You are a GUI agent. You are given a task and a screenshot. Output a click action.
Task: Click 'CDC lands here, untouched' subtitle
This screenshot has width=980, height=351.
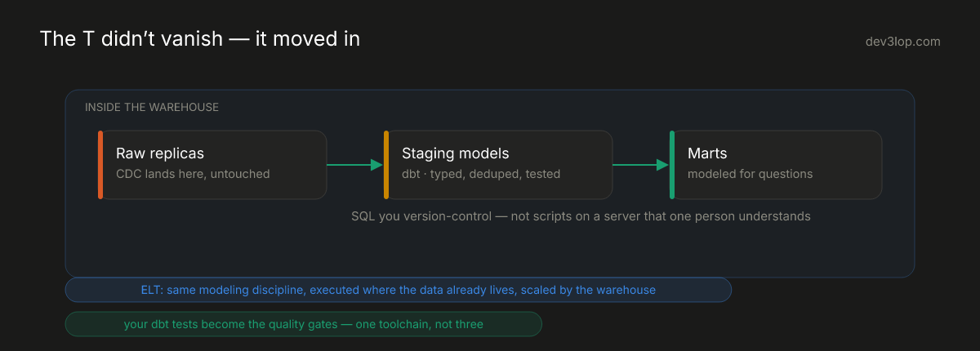click(x=193, y=174)
